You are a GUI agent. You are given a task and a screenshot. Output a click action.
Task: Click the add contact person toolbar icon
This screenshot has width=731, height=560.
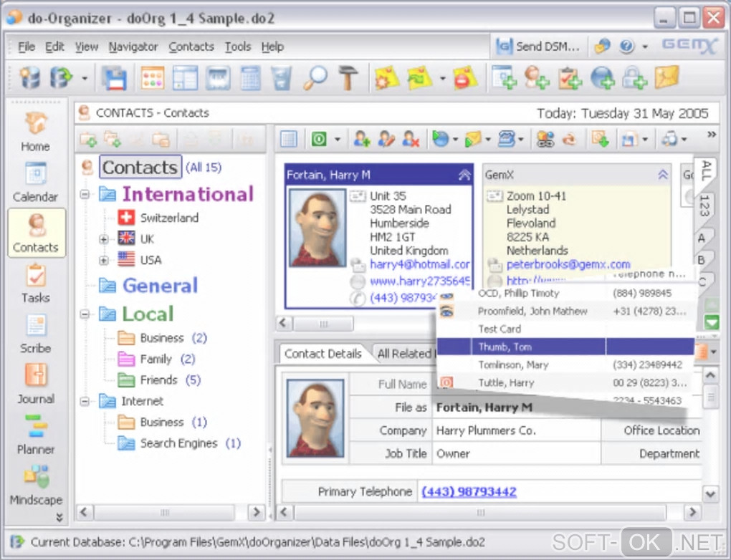tap(536, 77)
